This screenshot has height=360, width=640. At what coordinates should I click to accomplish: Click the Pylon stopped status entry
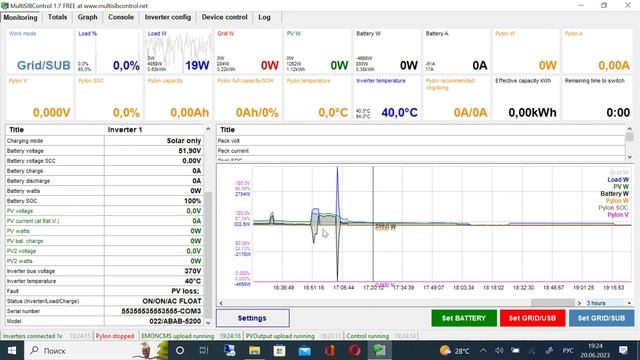click(x=115, y=336)
